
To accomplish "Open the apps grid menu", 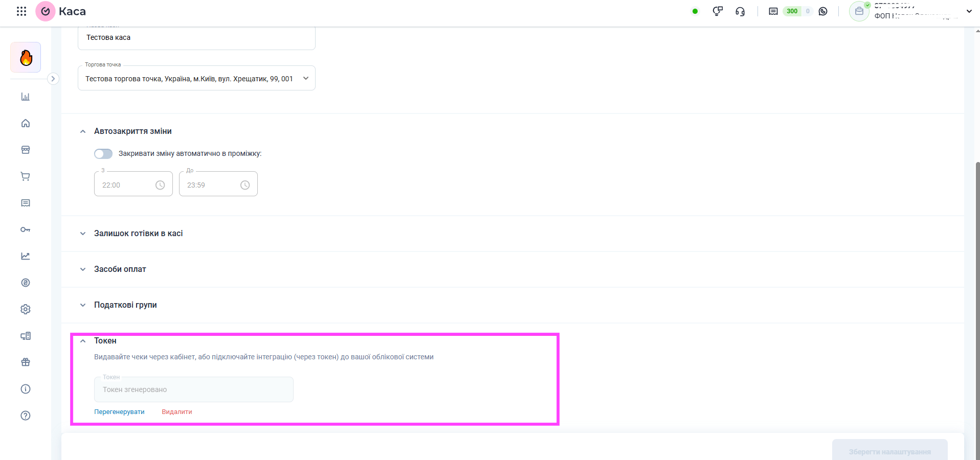I will pyautogui.click(x=21, y=11).
